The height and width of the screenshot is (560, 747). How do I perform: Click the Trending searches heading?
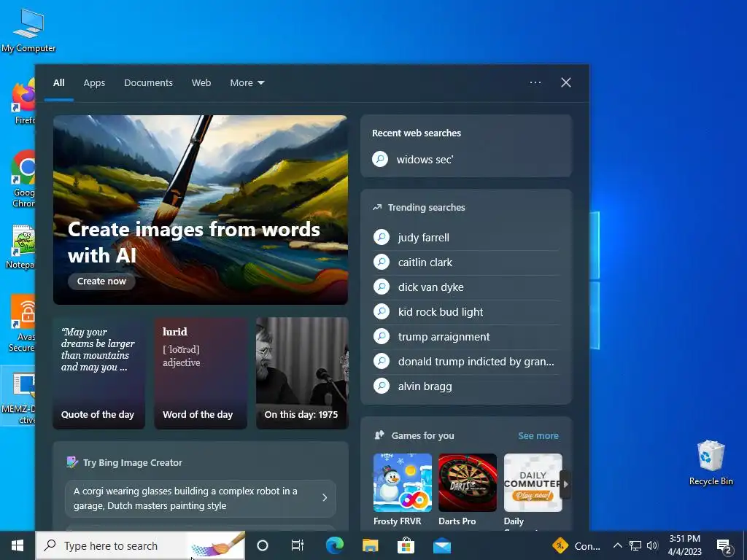point(426,208)
